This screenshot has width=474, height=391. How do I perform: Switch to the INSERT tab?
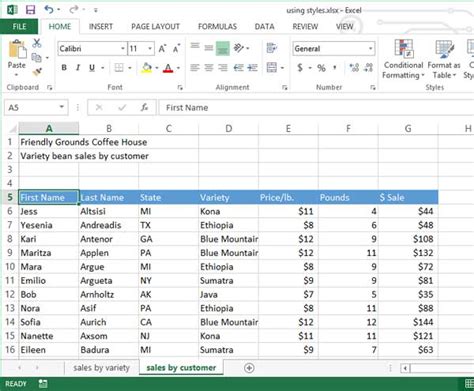101,27
